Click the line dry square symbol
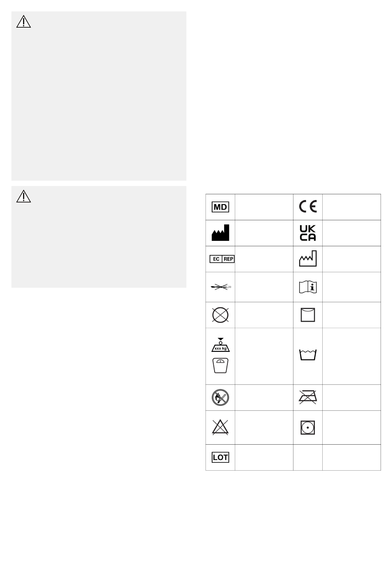This screenshot has height=561, width=392. click(x=308, y=315)
